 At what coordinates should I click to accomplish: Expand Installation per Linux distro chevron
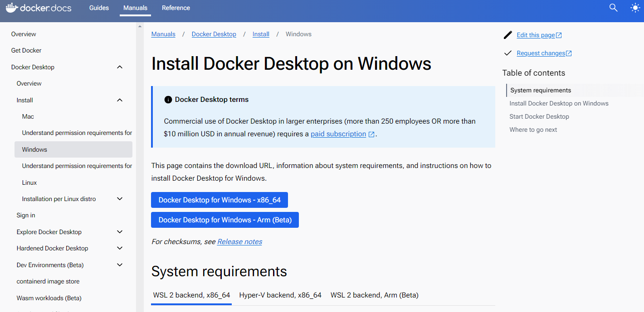point(120,199)
